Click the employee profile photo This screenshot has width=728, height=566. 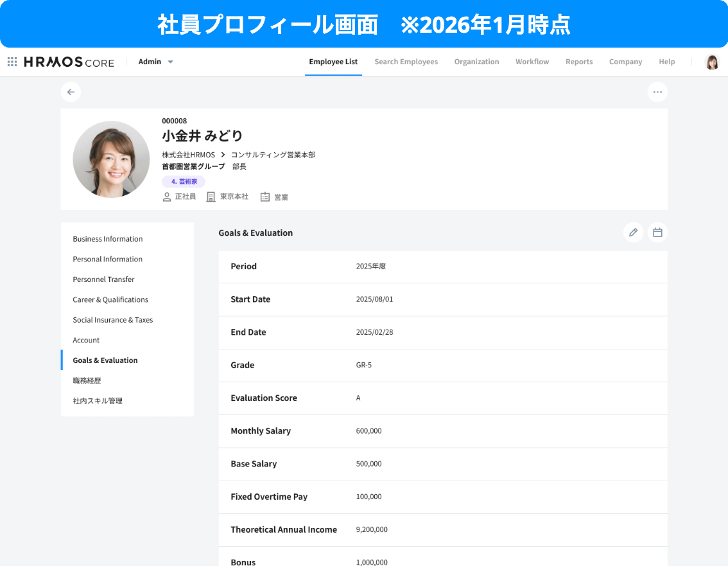pos(111,159)
